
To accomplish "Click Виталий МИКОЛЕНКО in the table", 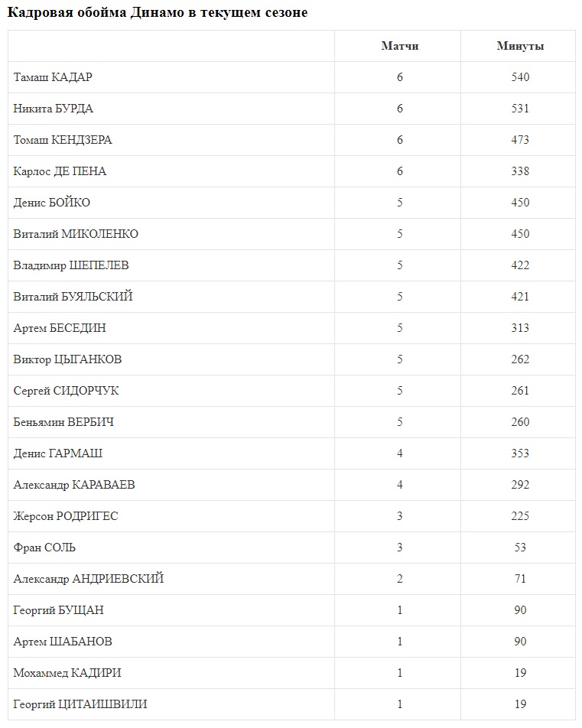I will [76, 234].
